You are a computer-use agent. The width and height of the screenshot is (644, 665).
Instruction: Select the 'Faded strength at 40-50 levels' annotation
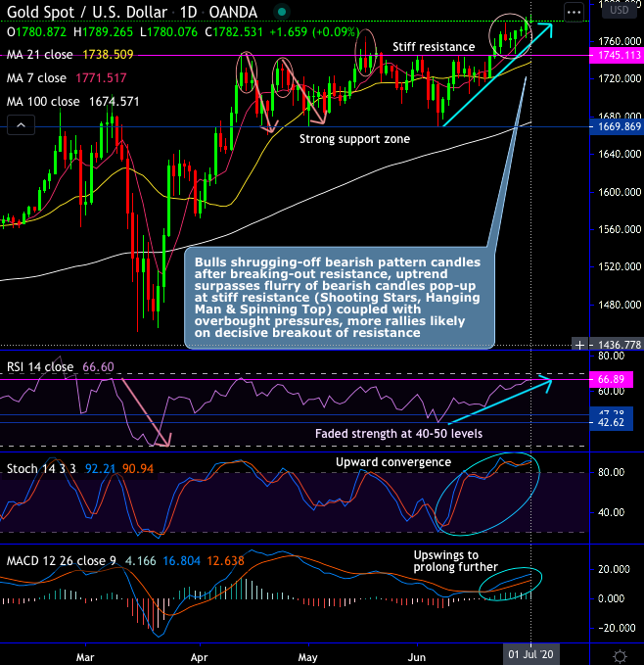click(x=398, y=434)
